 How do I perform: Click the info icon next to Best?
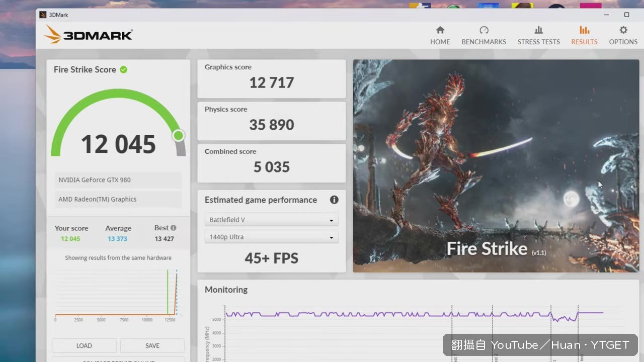[x=173, y=228]
